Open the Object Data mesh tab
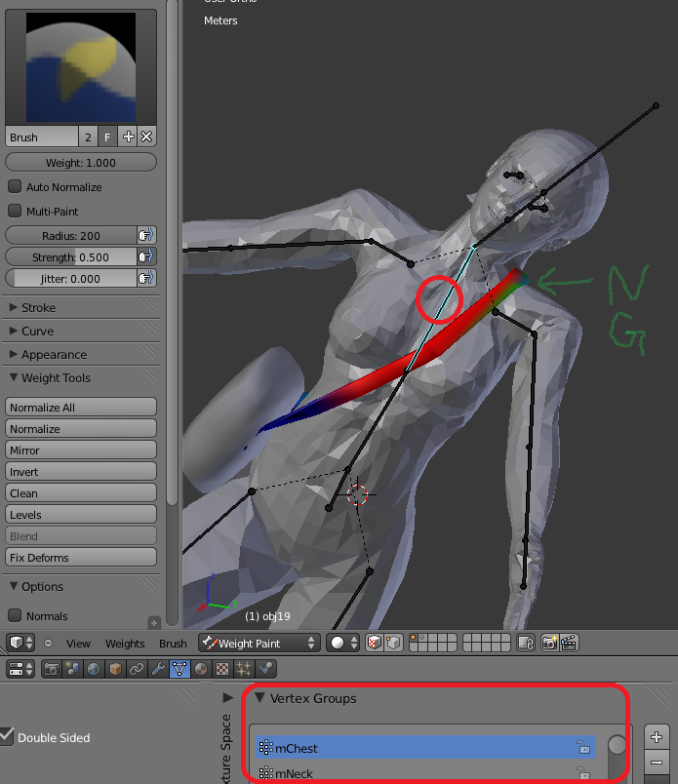The height and width of the screenshot is (784, 678). tap(179, 669)
